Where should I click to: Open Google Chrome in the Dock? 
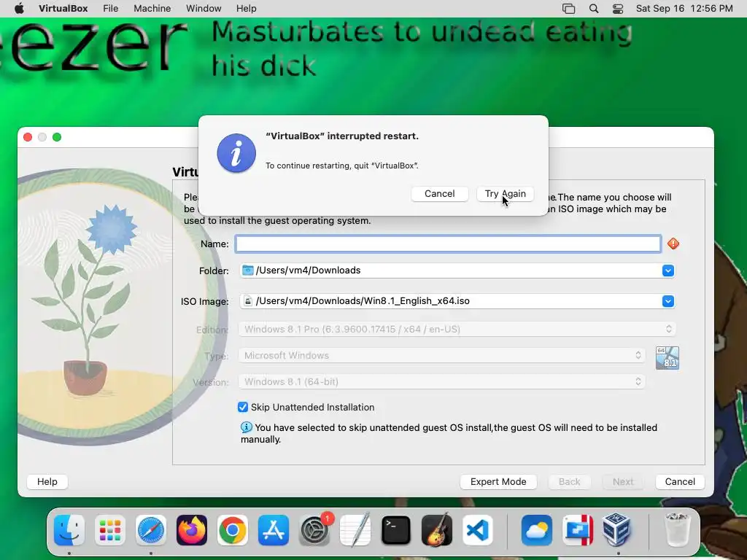point(233,530)
